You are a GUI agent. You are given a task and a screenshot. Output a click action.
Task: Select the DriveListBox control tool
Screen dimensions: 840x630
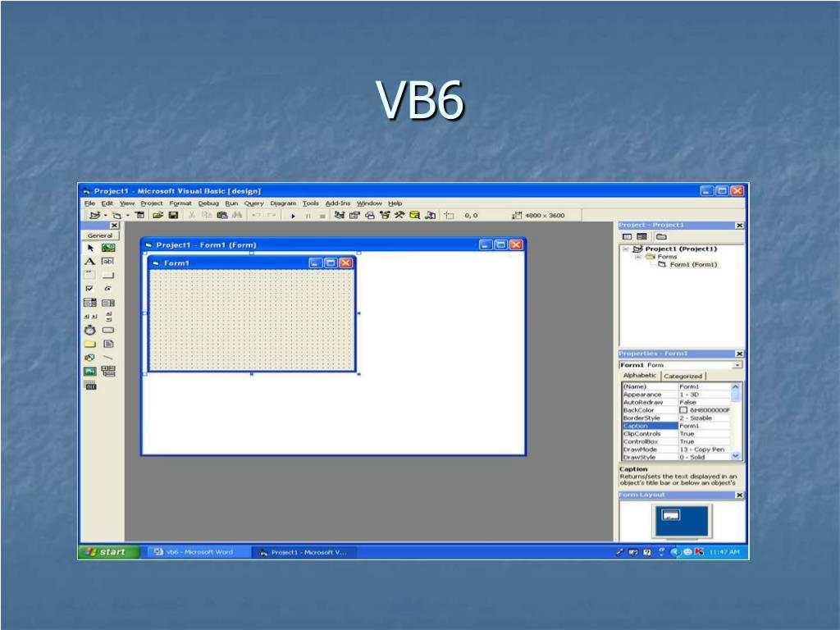[108, 330]
